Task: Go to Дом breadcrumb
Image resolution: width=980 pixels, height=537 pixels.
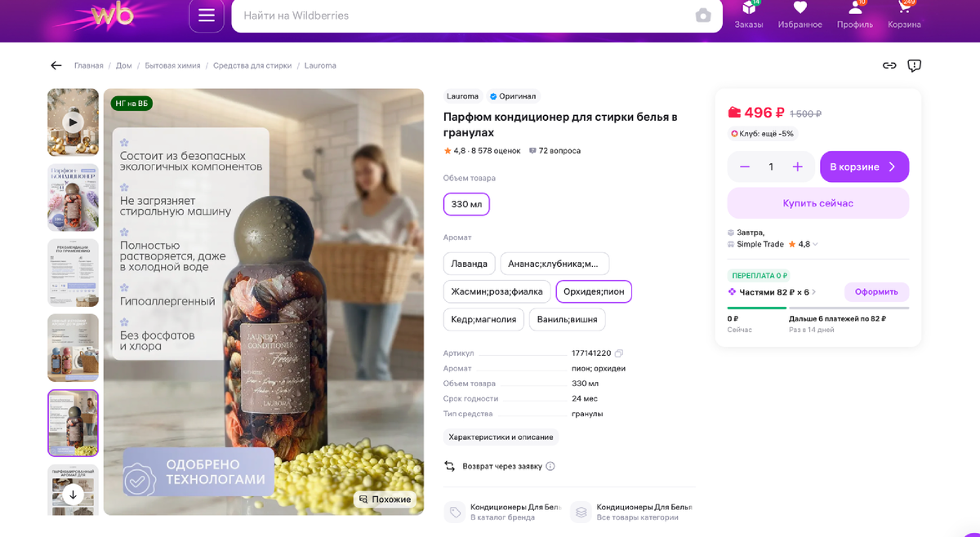Action: point(124,65)
